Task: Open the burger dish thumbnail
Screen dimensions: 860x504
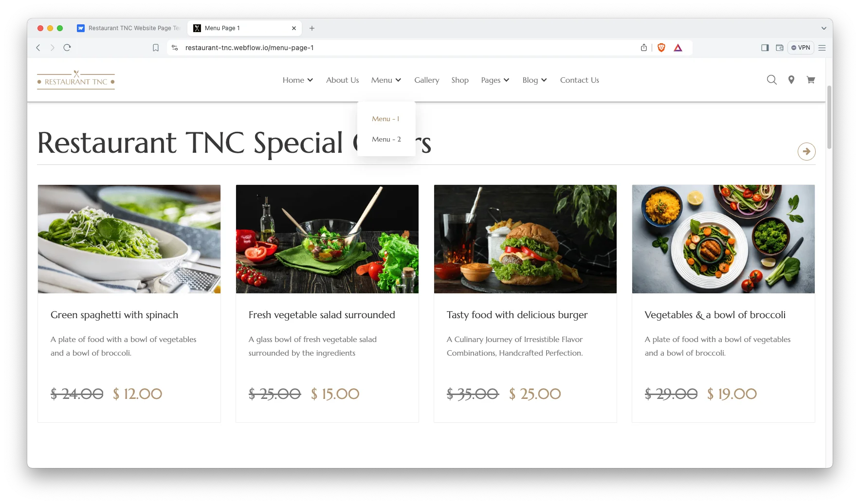Action: (x=525, y=239)
